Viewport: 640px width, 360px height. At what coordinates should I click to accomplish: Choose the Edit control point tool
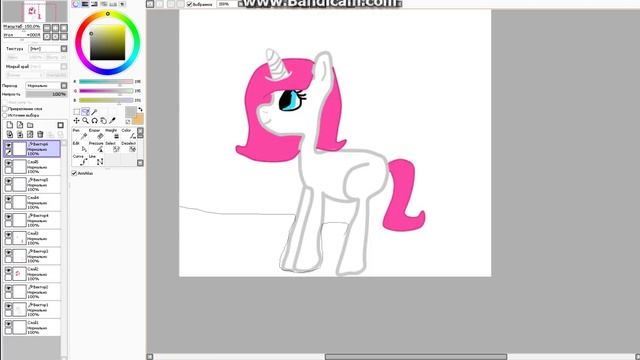click(80, 147)
